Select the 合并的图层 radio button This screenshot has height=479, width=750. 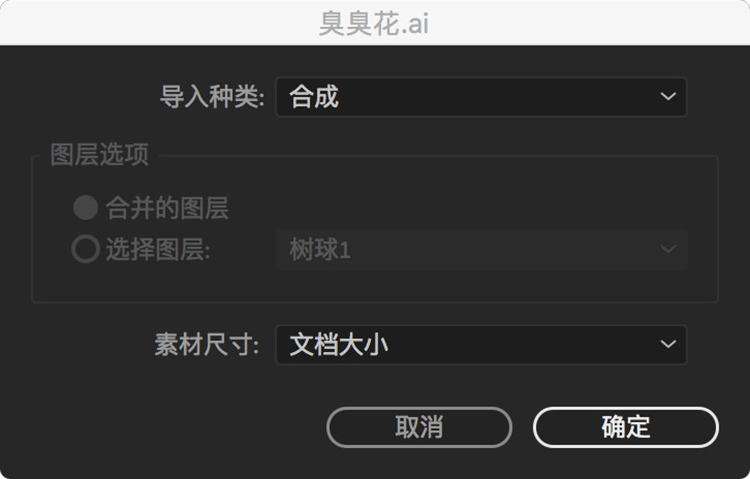(x=86, y=208)
